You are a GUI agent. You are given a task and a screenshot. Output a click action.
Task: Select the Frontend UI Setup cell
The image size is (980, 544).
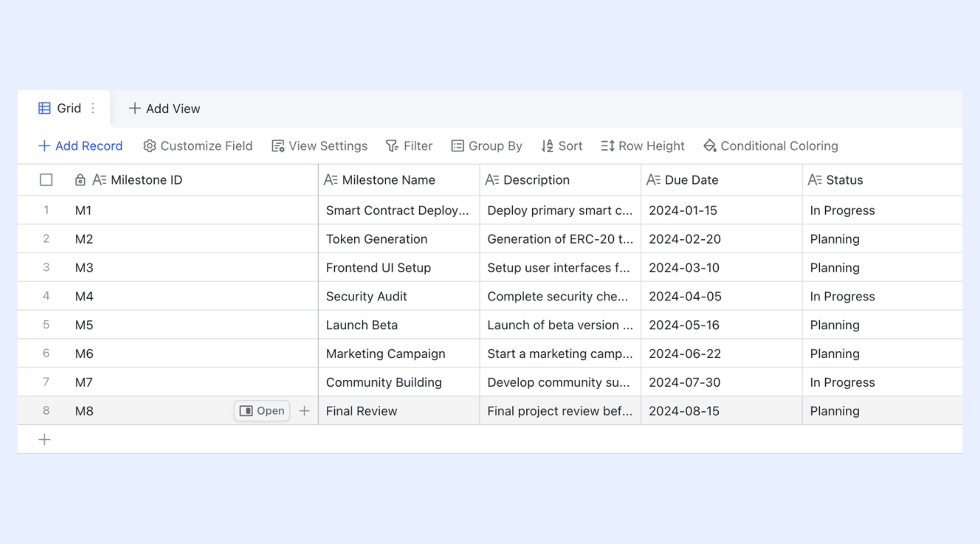tap(399, 267)
